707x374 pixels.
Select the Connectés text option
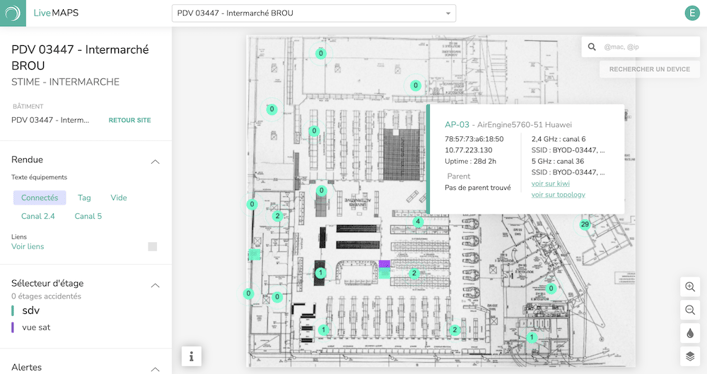(x=40, y=198)
